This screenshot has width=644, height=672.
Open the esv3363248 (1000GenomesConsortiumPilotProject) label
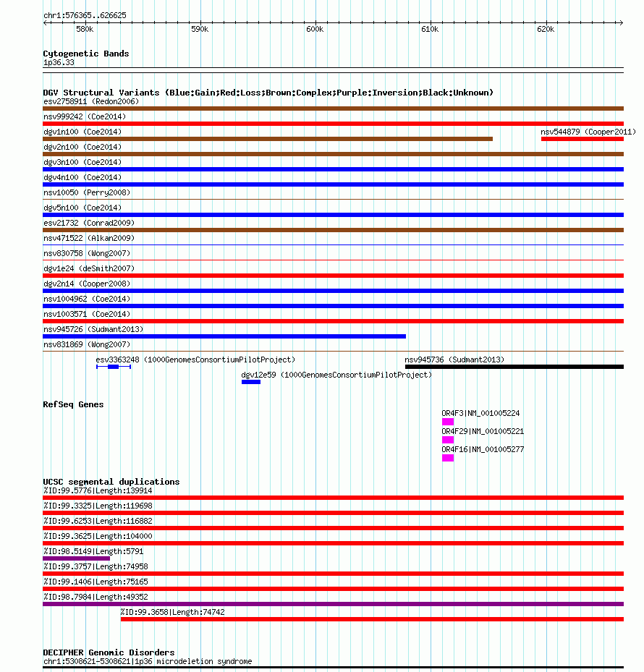click(x=195, y=360)
